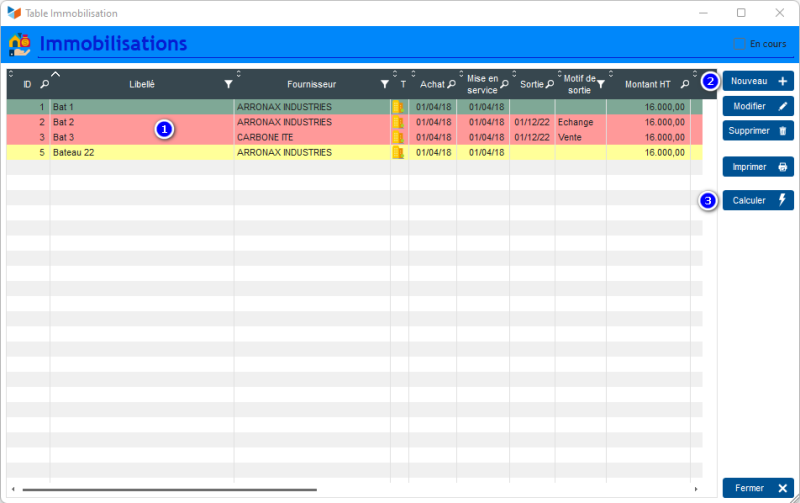Image resolution: width=800 pixels, height=503 pixels.
Task: Sort by the Libellé column header
Action: click(x=141, y=85)
